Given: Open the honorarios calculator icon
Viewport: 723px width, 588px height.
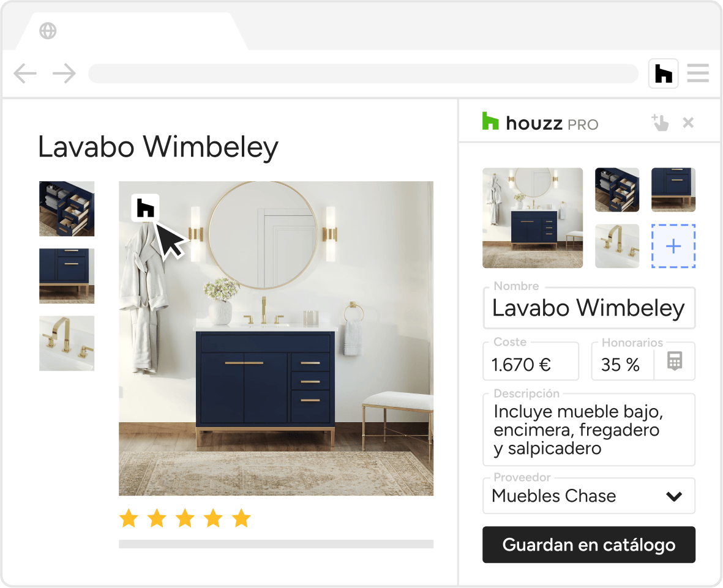Looking at the screenshot, I should point(675,361).
